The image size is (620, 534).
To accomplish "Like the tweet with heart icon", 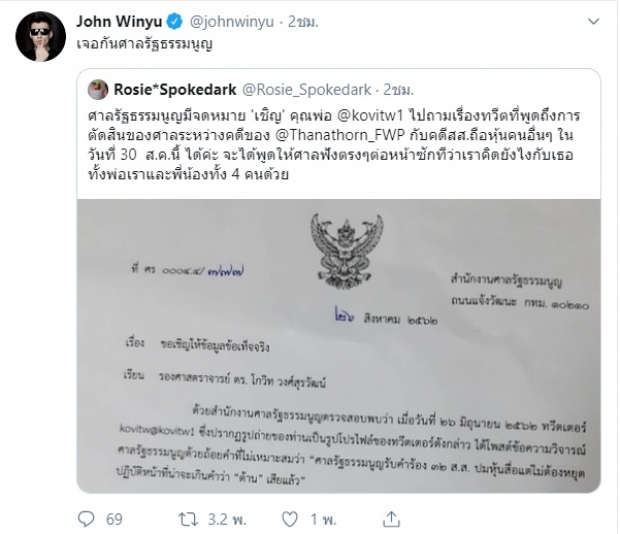I will point(289,519).
